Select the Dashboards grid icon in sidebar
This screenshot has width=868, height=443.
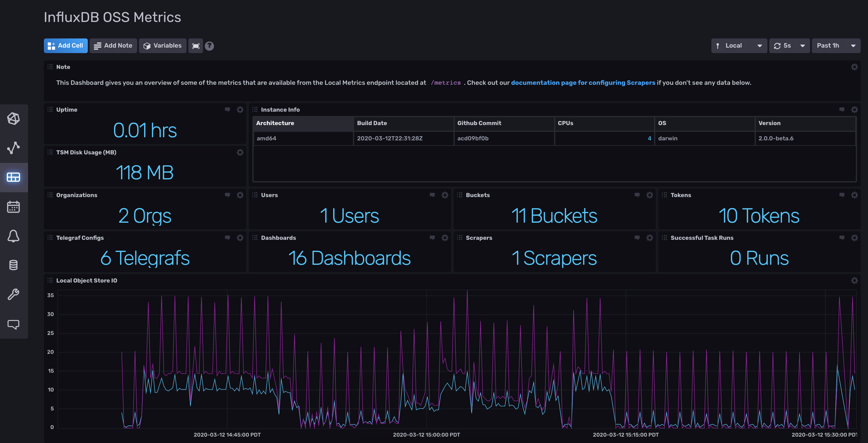point(13,177)
